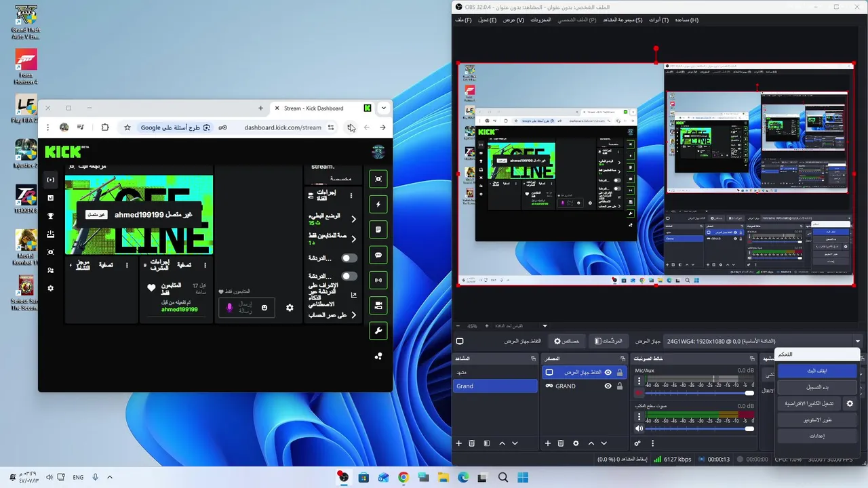Open OBS Tools menu أدوات (T)
The height and width of the screenshot is (488, 868).
tap(658, 20)
